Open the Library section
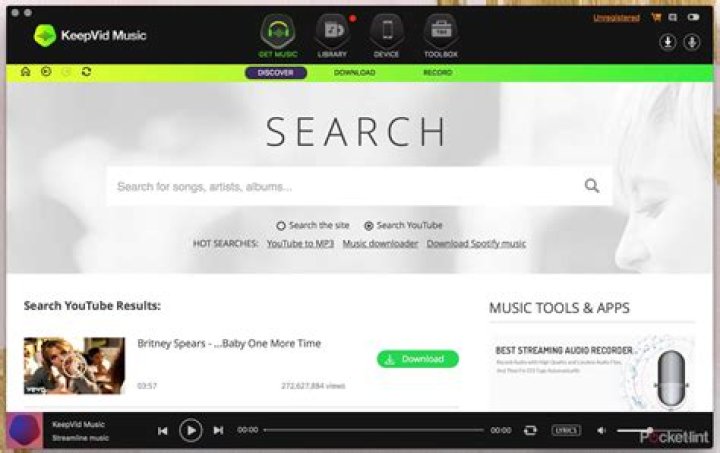This screenshot has width=720, height=453. click(332, 36)
